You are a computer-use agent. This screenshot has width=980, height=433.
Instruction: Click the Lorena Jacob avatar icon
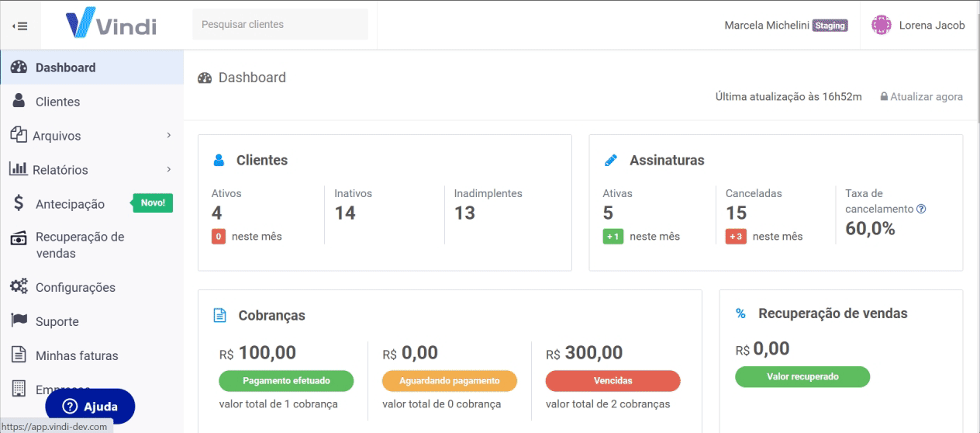pos(882,25)
